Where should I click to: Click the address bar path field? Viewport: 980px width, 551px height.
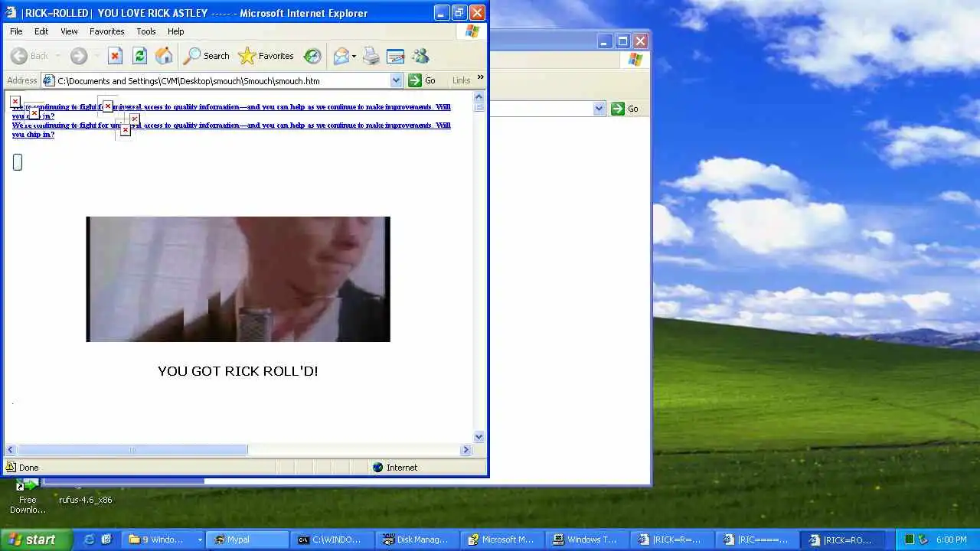click(222, 80)
